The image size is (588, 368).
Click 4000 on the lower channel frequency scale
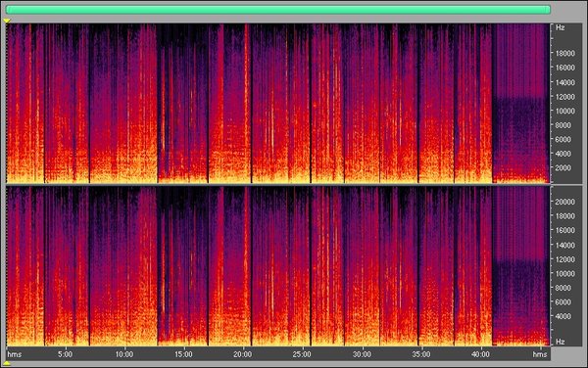pos(563,316)
